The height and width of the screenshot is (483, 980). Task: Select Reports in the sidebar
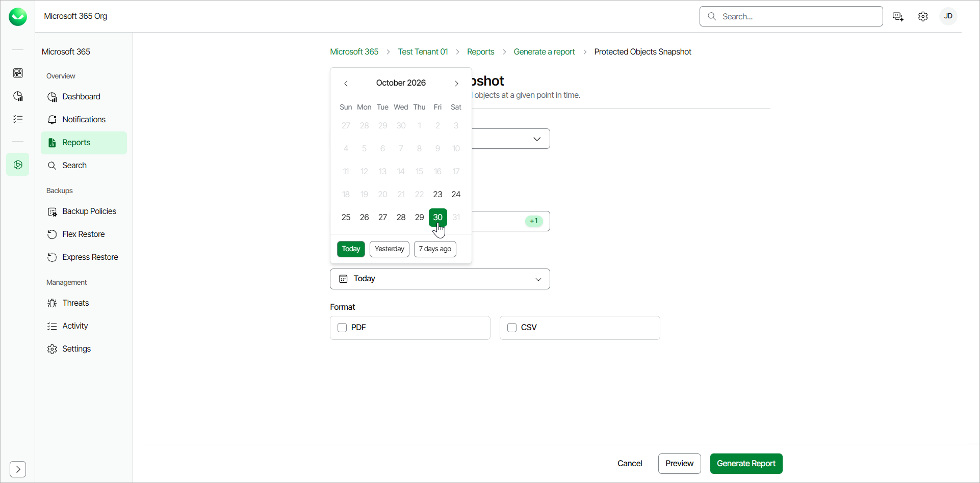[84, 143]
